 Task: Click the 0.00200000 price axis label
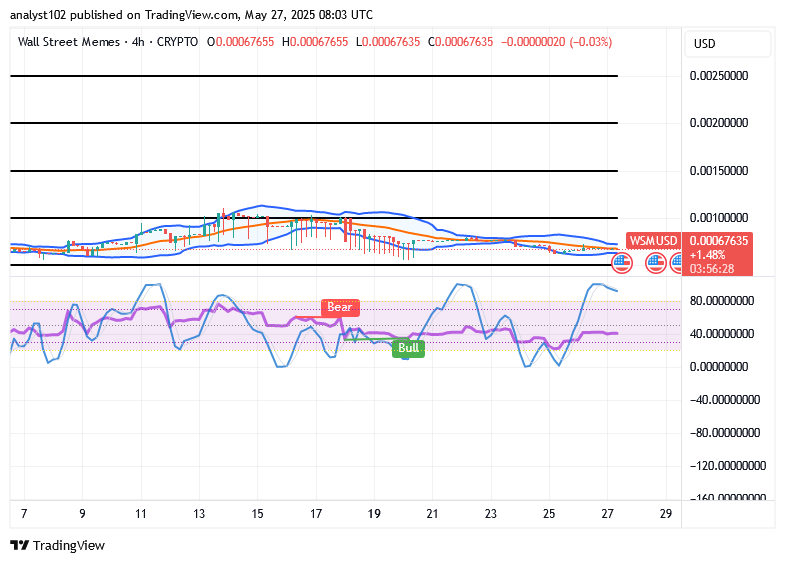tap(719, 123)
